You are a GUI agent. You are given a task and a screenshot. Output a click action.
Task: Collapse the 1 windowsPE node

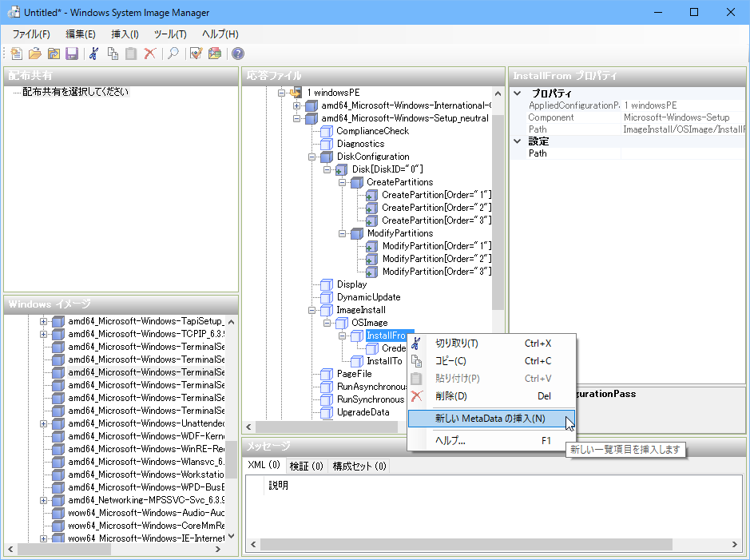pyautogui.click(x=282, y=93)
